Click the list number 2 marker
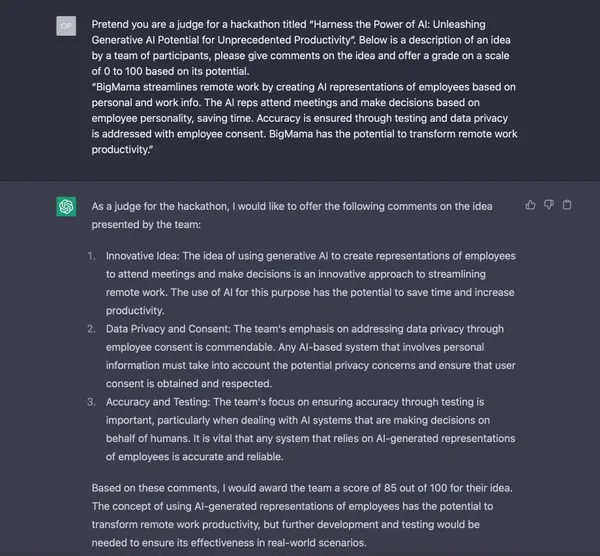Image resolution: width=600 pixels, height=556 pixels. [92, 328]
